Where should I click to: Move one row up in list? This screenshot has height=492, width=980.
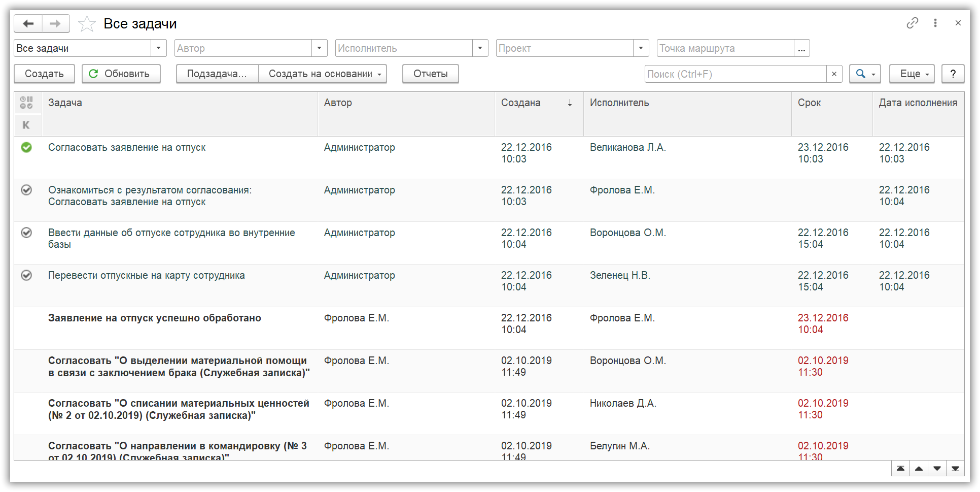point(919,468)
